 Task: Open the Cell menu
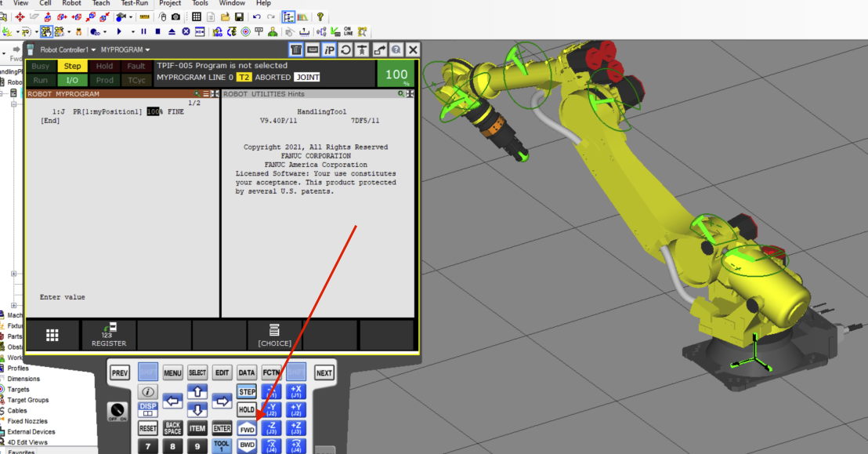[x=45, y=3]
